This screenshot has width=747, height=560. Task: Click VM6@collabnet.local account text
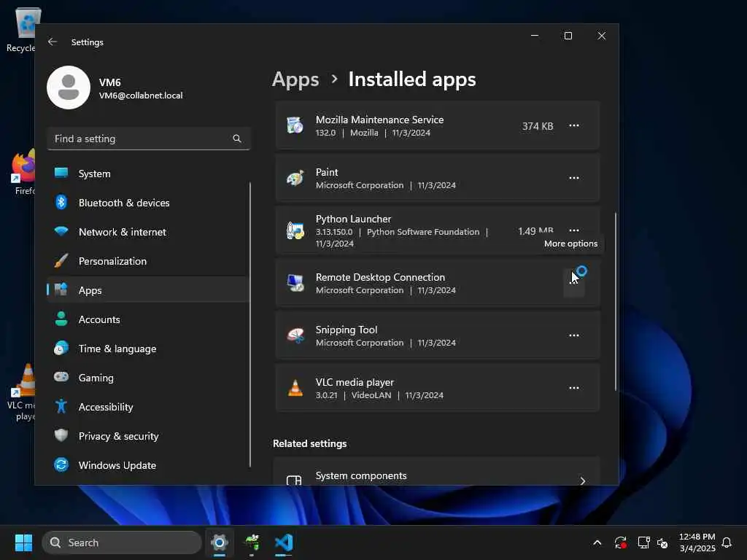pos(141,96)
